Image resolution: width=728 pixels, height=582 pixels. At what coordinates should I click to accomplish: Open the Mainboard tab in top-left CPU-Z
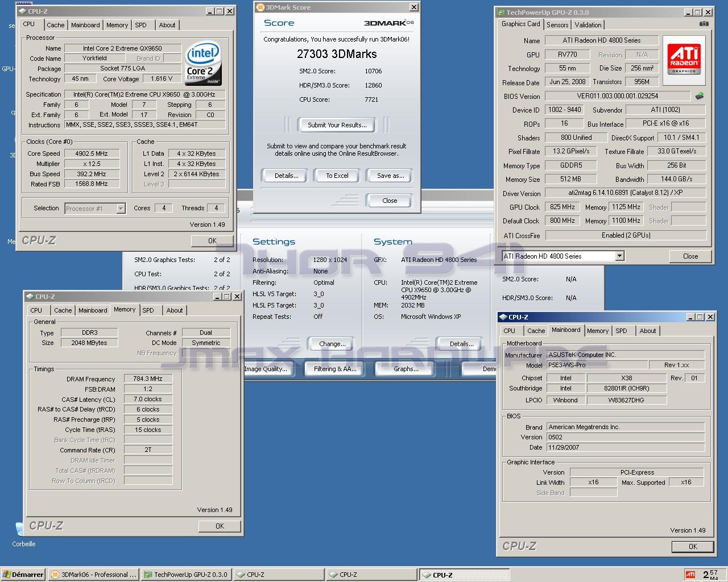pyautogui.click(x=85, y=25)
